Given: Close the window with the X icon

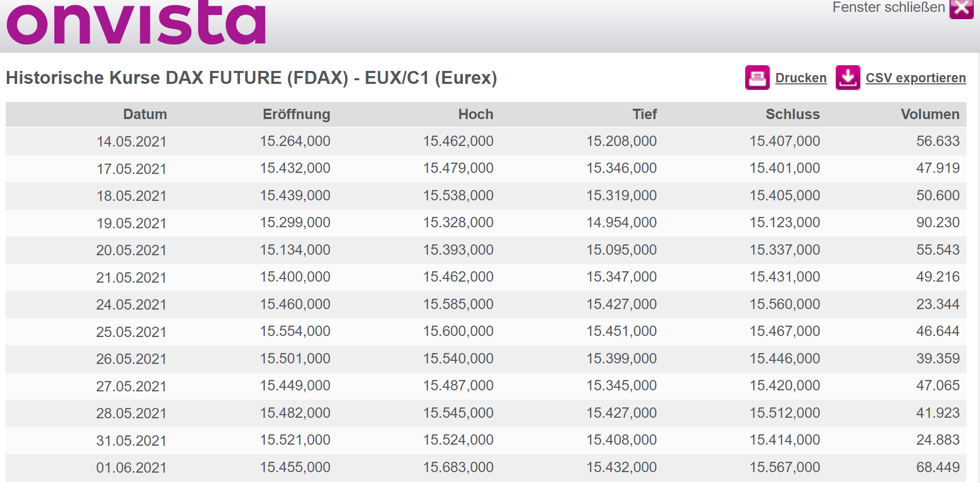Looking at the screenshot, I should [x=961, y=8].
